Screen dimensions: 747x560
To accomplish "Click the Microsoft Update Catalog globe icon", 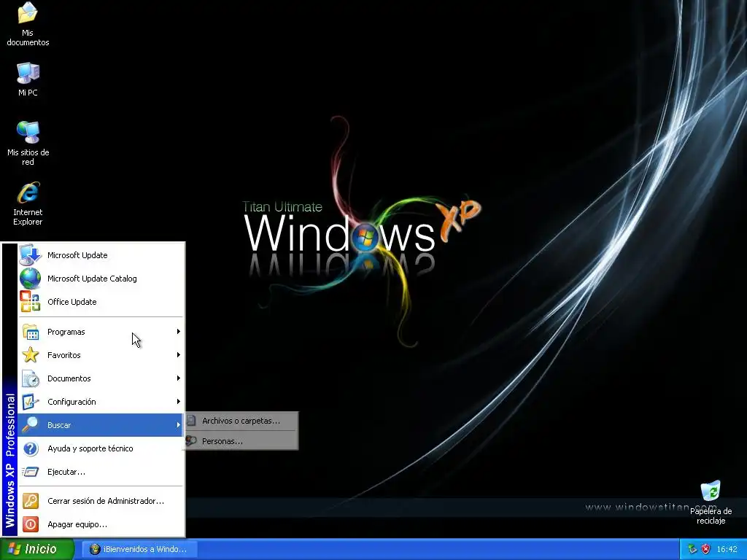I will coord(30,278).
